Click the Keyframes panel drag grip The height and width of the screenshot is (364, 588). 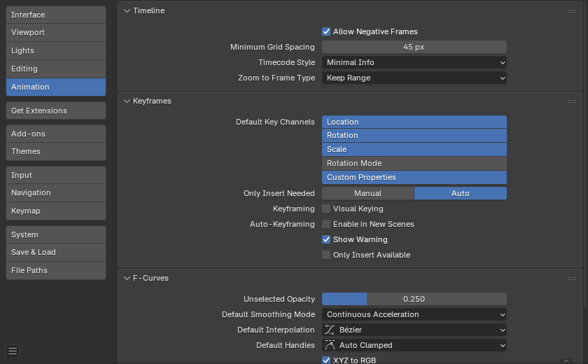pos(571,101)
